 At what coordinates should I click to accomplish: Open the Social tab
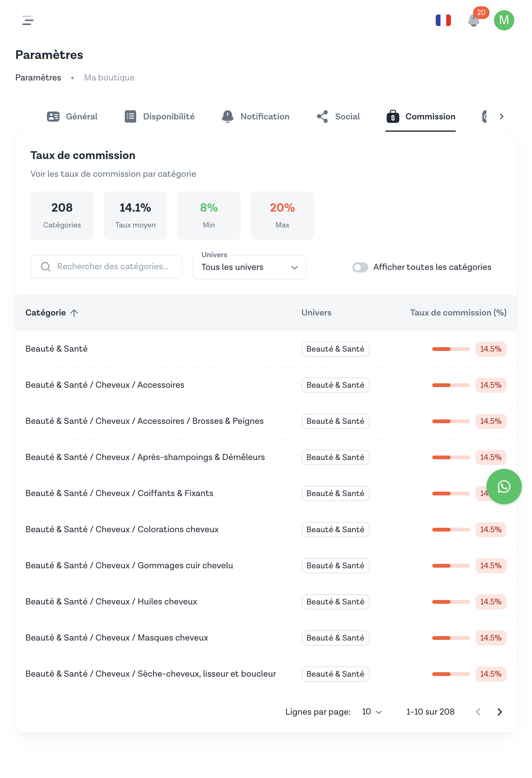point(338,117)
